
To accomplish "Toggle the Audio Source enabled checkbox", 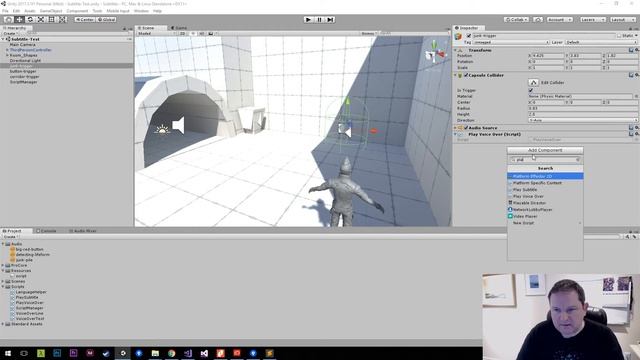I will (x=466, y=128).
